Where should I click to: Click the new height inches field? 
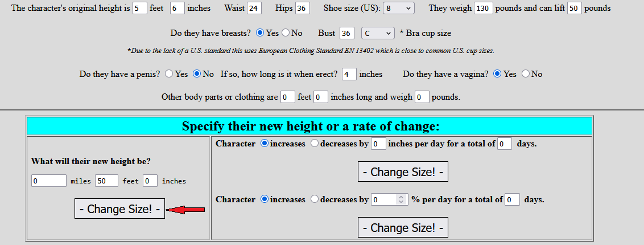point(150,181)
